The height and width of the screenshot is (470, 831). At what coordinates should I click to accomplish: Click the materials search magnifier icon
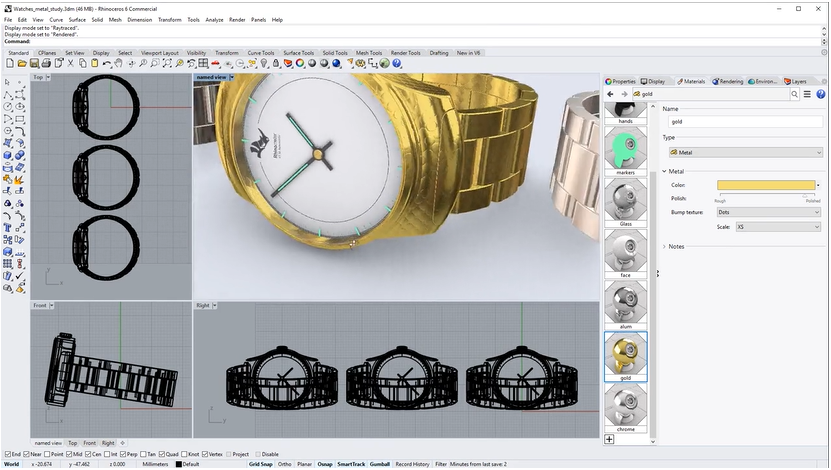[794, 94]
